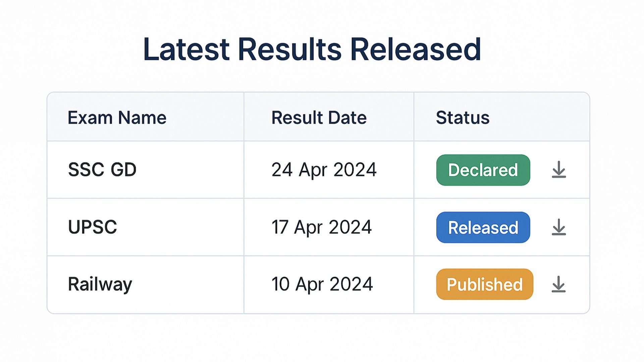Click the 24 Apr 2024 date cell
644x362 pixels.
(x=324, y=170)
